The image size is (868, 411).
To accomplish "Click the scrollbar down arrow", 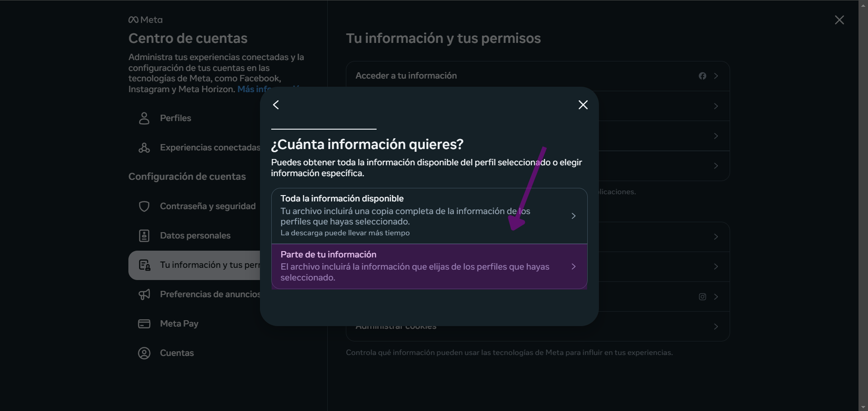I will tap(863, 407).
